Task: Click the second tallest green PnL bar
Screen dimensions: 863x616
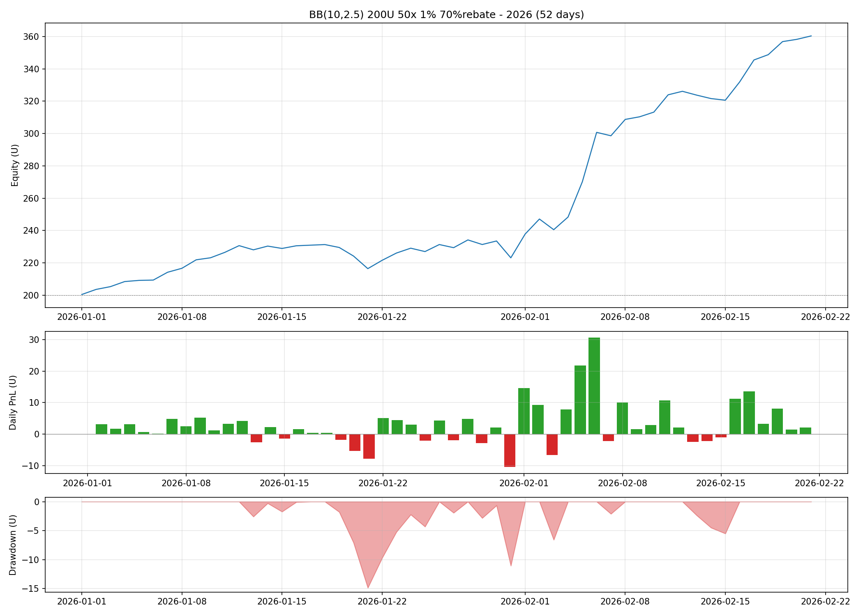Action: coord(580,399)
